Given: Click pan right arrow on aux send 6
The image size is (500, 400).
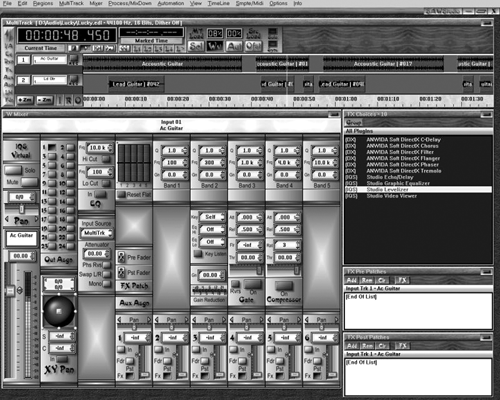Looking at the screenshot, I should 336,319.
